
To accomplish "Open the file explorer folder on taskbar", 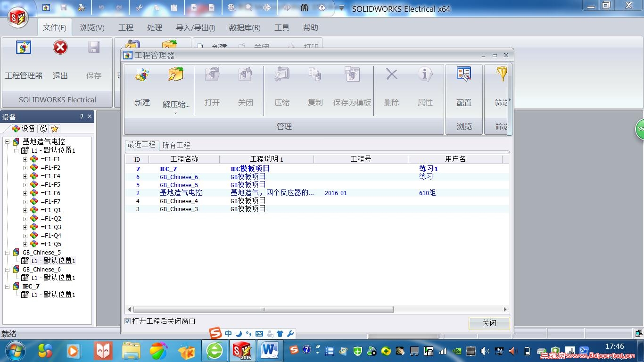I will tap(131, 351).
